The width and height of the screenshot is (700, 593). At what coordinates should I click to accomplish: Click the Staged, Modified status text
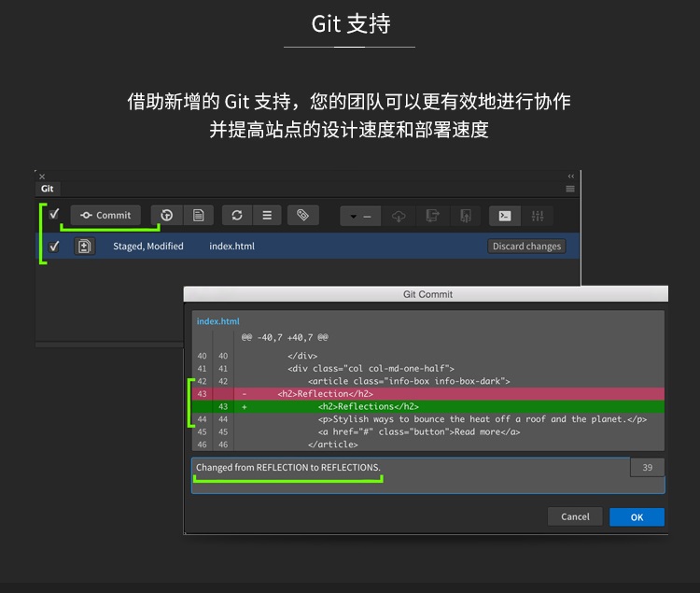click(148, 246)
